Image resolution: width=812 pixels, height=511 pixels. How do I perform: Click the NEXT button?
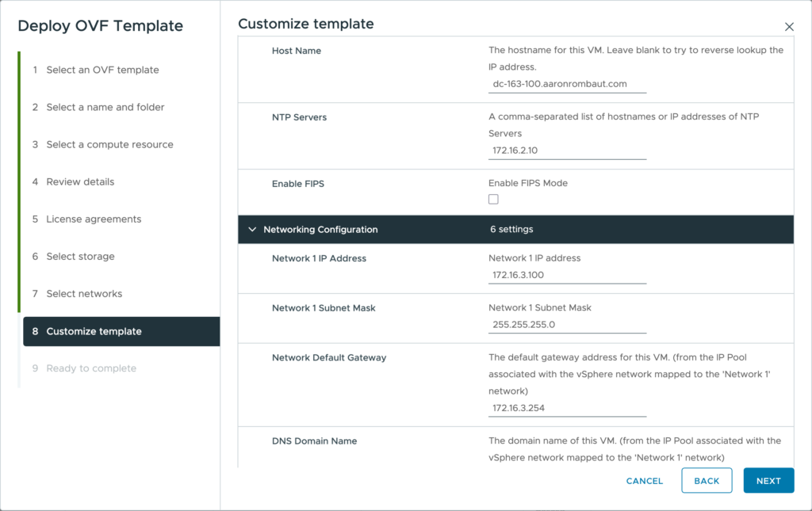tap(768, 481)
